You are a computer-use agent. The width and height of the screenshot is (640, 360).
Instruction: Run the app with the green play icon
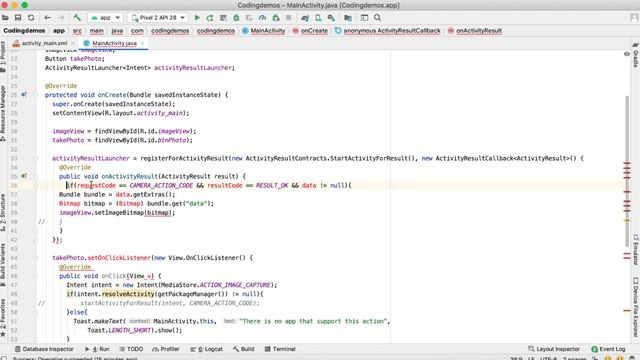[197, 18]
